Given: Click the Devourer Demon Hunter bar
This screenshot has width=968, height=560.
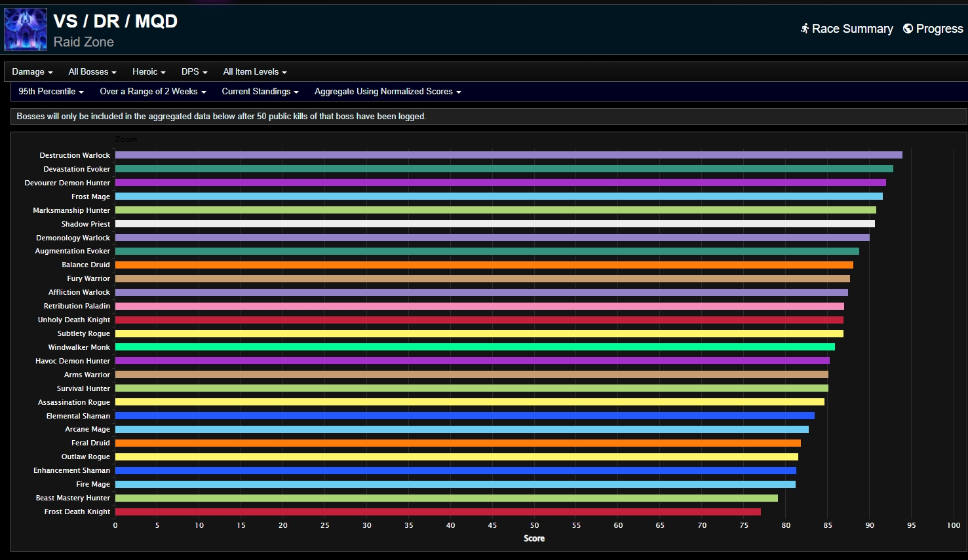Looking at the screenshot, I should click(x=501, y=183).
